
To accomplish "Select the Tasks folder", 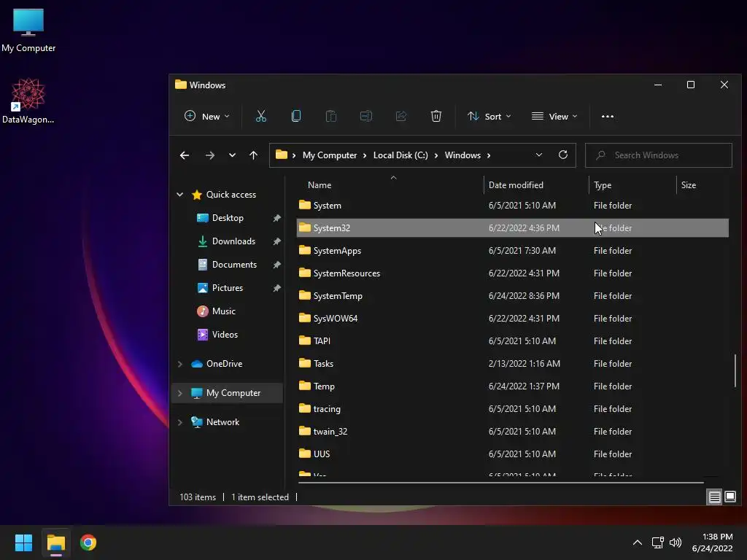I will [513, 364].
